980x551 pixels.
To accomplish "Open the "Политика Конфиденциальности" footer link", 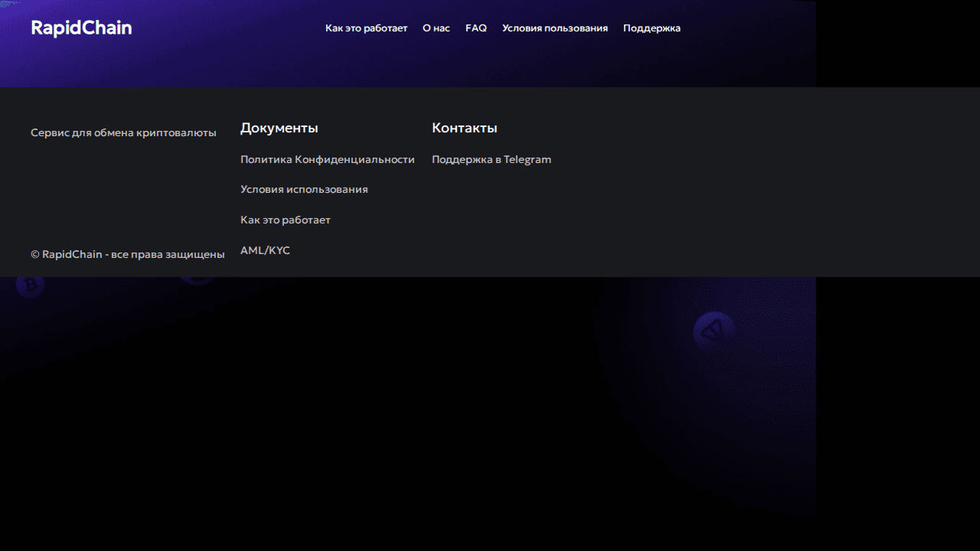I will tap(327, 160).
